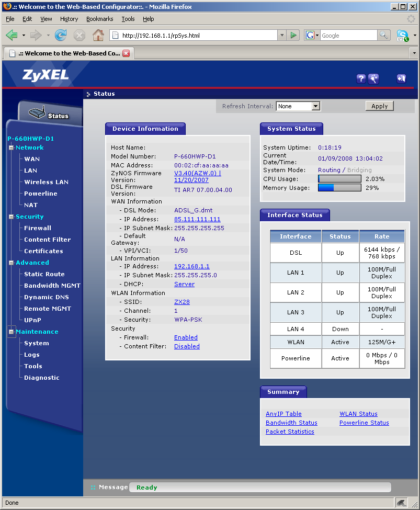Click the Google search engine icon
This screenshot has height=510, width=420.
click(x=310, y=35)
